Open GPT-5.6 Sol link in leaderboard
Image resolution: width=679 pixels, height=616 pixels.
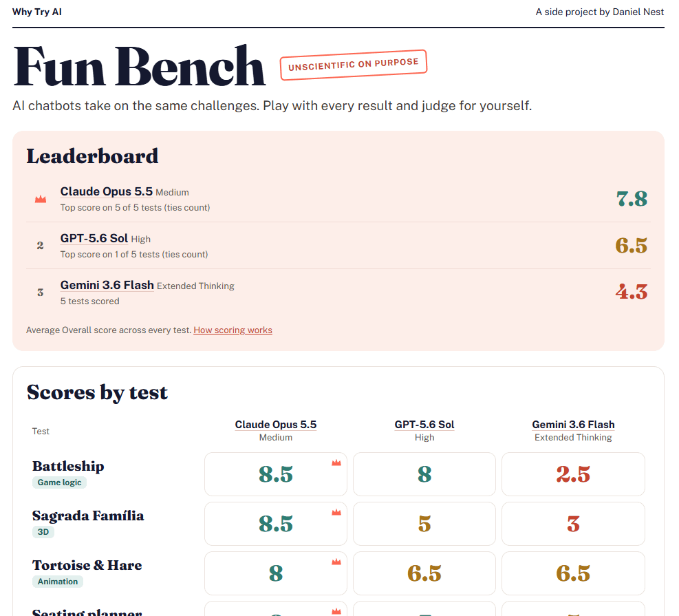click(94, 238)
